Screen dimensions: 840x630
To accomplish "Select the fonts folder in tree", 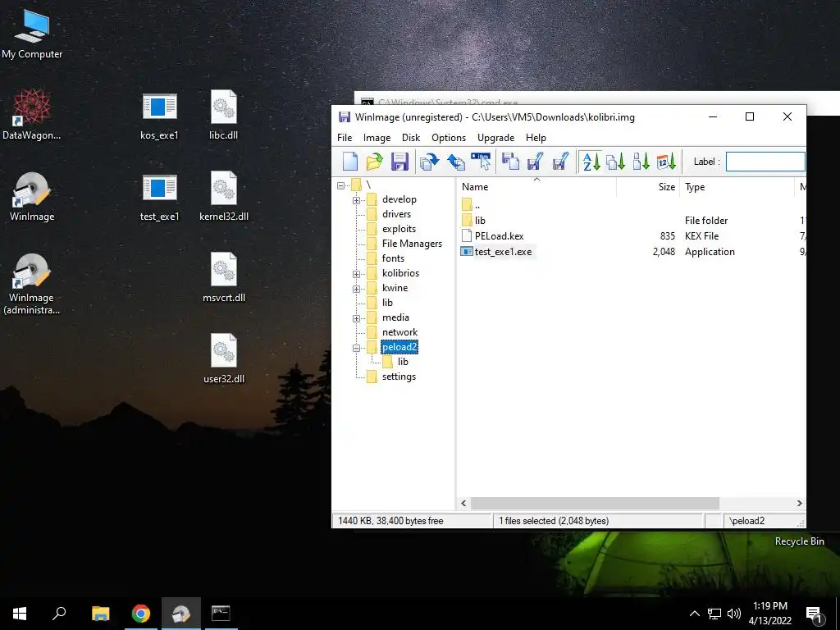I will [393, 258].
